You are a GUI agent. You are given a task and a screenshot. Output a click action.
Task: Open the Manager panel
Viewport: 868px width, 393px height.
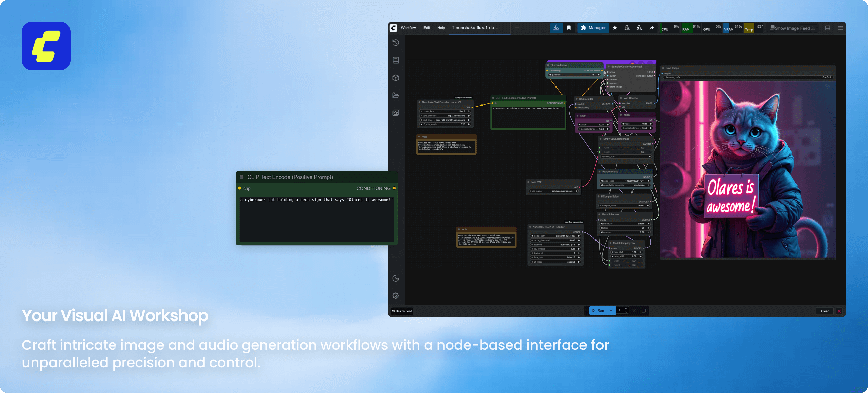point(593,28)
